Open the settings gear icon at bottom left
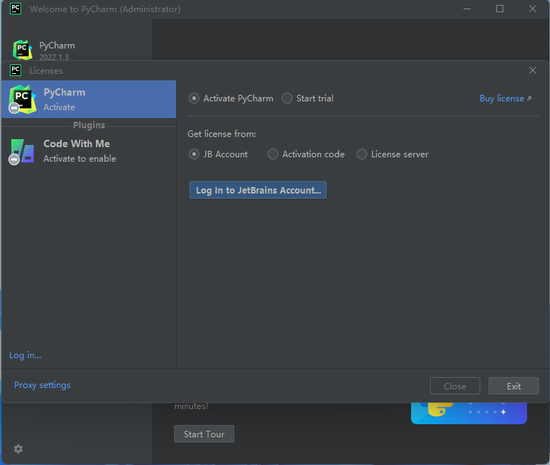Image resolution: width=550 pixels, height=465 pixels. (x=18, y=449)
